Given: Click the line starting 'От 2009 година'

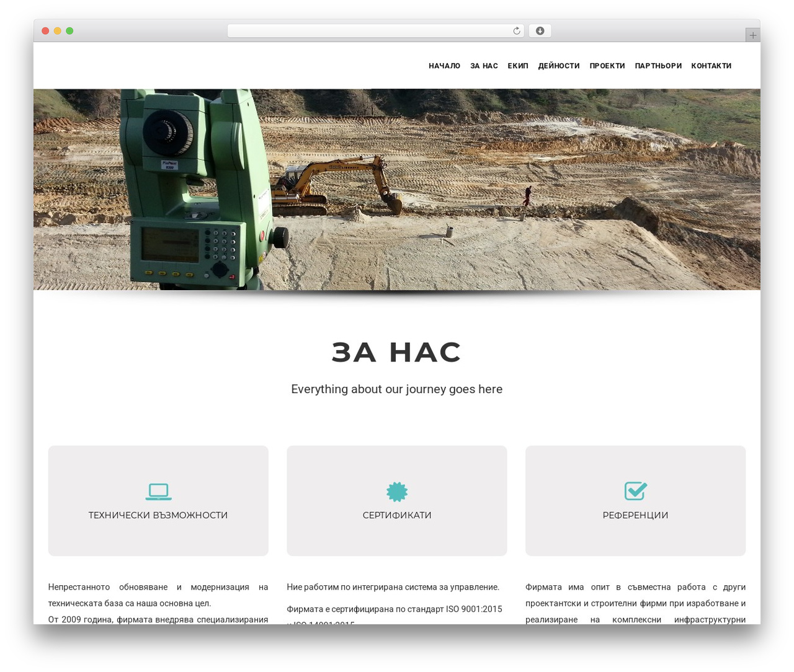Looking at the screenshot, I should click(x=158, y=619).
